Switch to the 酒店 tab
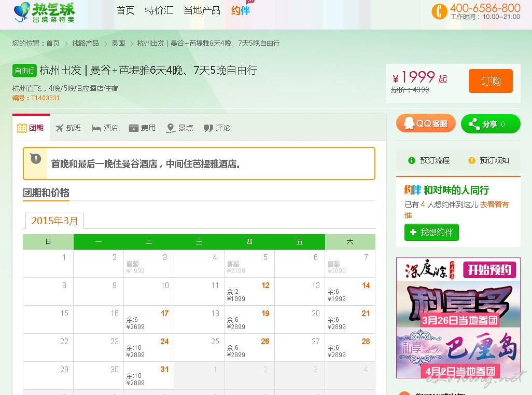The height and width of the screenshot is (395, 532). 105,128
